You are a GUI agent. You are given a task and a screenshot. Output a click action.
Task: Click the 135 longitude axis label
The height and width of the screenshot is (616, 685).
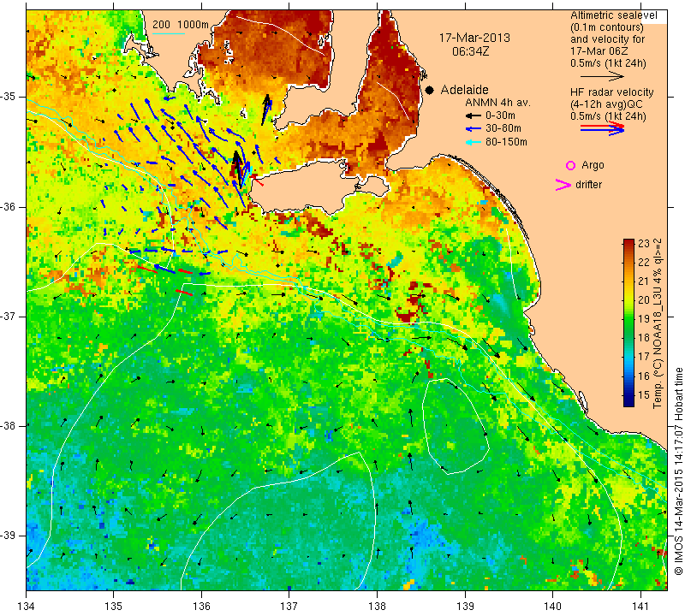pyautogui.click(x=114, y=607)
